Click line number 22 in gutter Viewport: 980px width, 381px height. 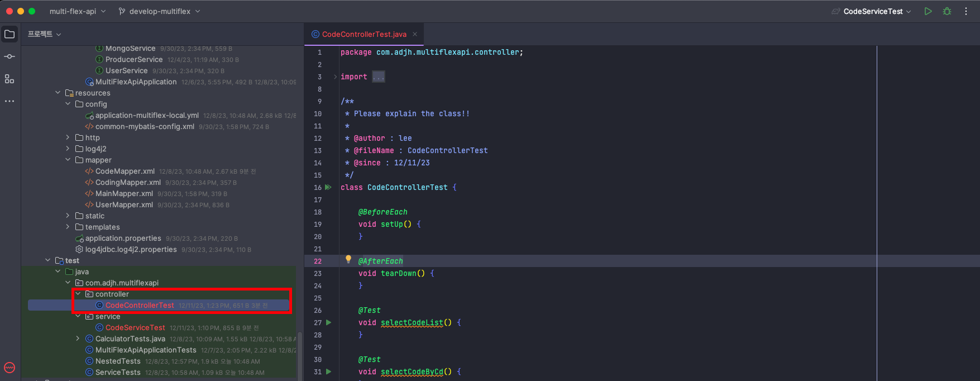[x=318, y=261]
